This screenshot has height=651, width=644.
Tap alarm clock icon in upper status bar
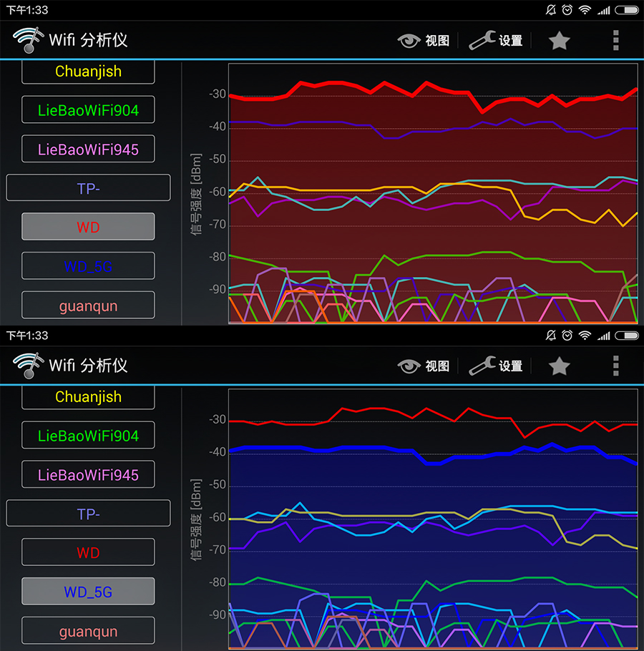[567, 10]
